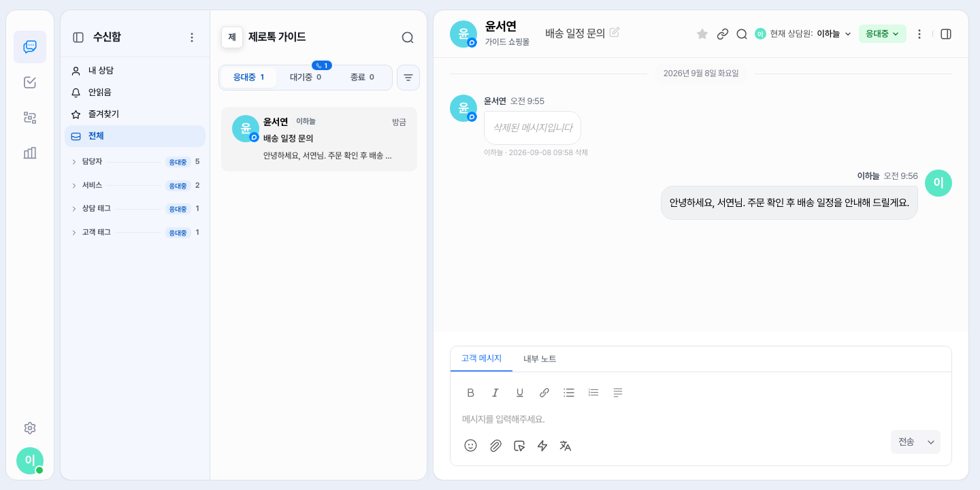The width and height of the screenshot is (980, 490).
Task: Select the 고객 메시지 tab
Action: coord(481,359)
